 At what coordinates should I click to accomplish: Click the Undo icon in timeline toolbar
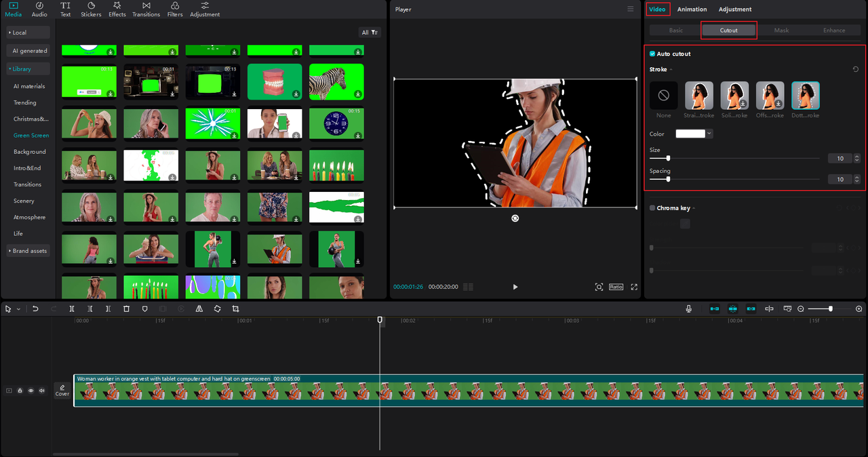pyautogui.click(x=35, y=309)
